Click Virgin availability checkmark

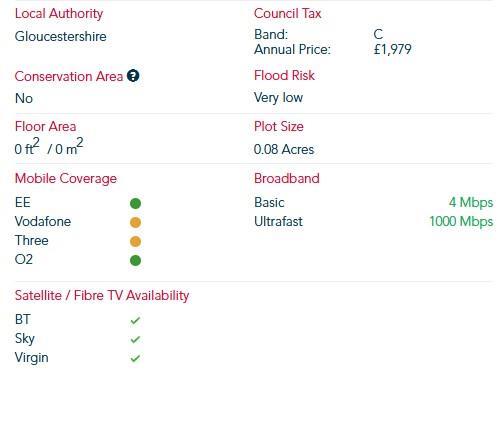point(135,358)
